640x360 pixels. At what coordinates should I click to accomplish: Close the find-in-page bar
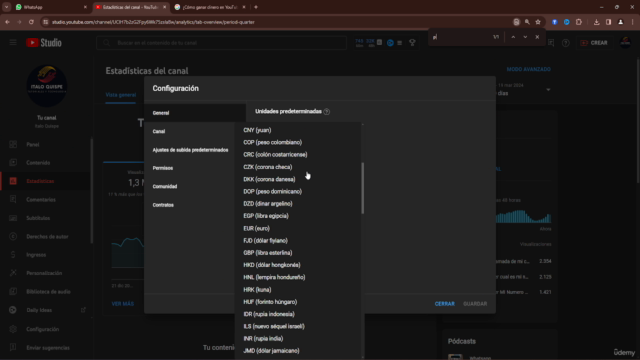tap(537, 37)
